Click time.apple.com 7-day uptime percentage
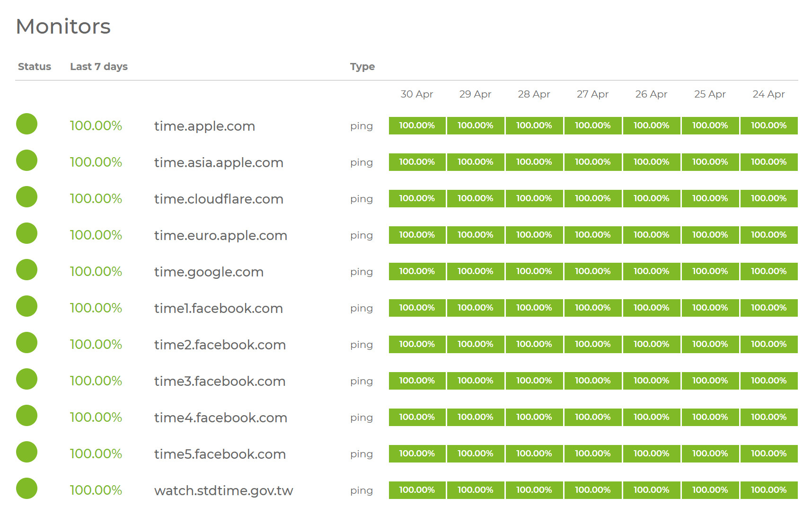812x516 pixels. [96, 126]
